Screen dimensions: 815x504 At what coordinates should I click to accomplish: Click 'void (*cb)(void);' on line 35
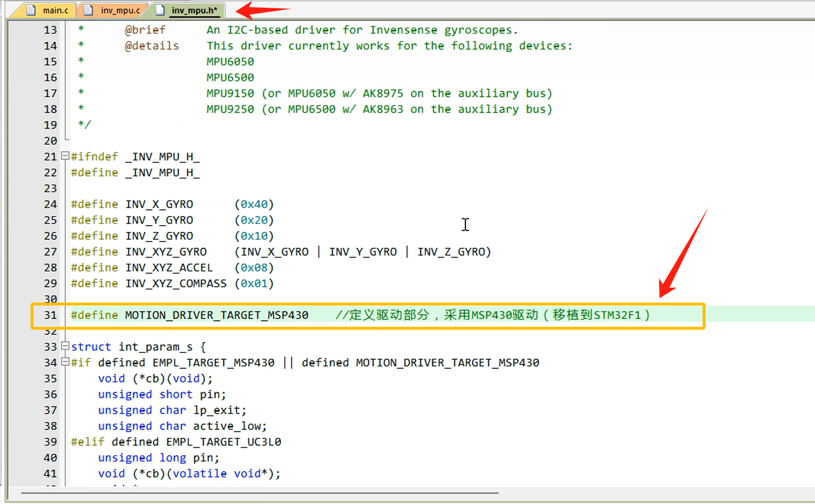[155, 379]
